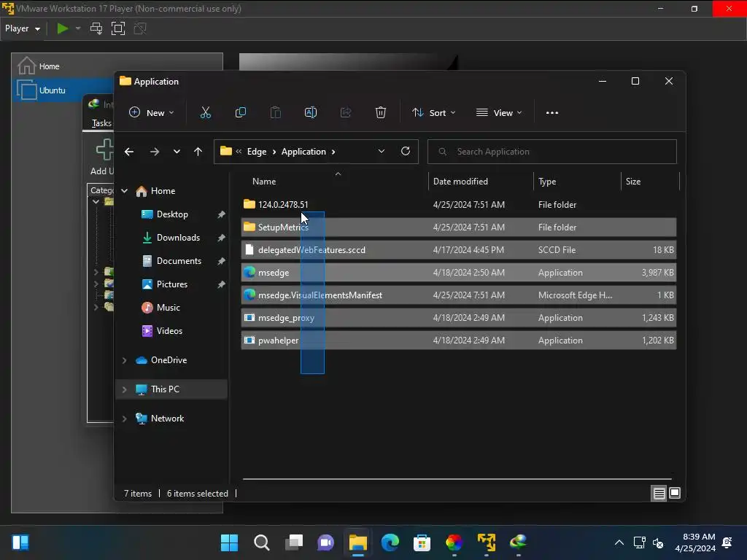Screen dimensions: 747x560
Task: Open taskbar Search magnifier
Action: [262, 542]
